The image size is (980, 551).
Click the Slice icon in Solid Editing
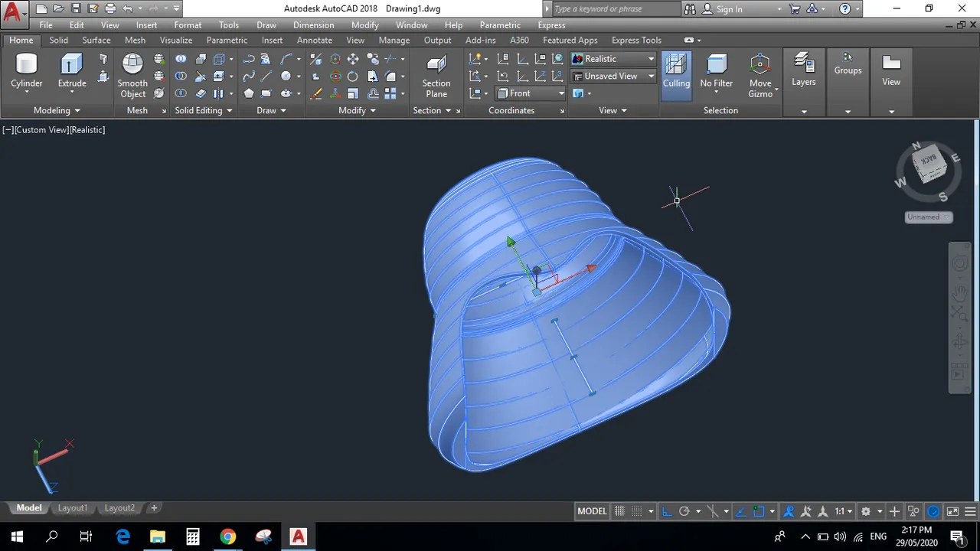[x=201, y=77]
